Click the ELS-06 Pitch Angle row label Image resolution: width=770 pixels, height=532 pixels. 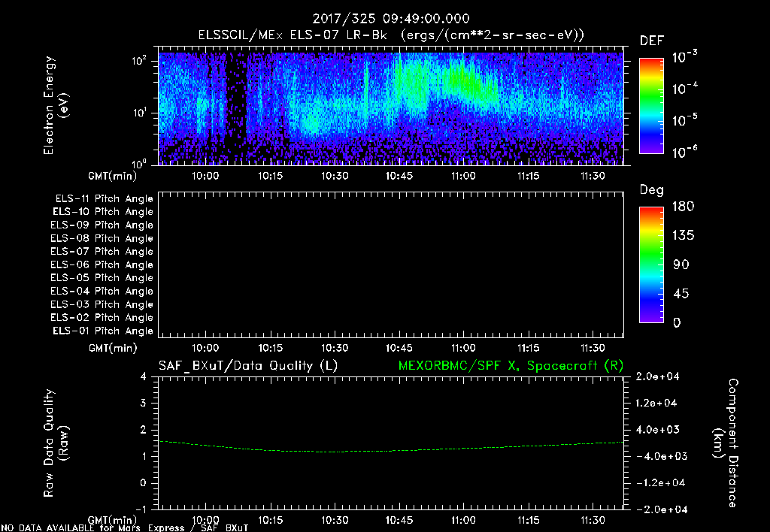102,264
